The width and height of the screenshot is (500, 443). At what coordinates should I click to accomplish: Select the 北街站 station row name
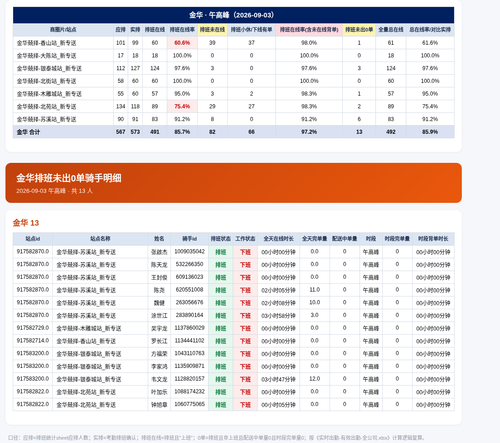[46, 81]
